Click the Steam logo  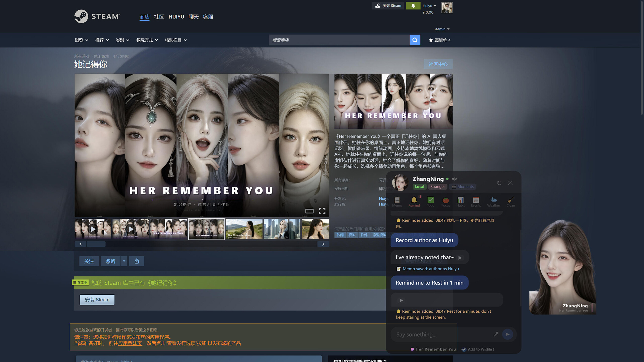point(97,16)
